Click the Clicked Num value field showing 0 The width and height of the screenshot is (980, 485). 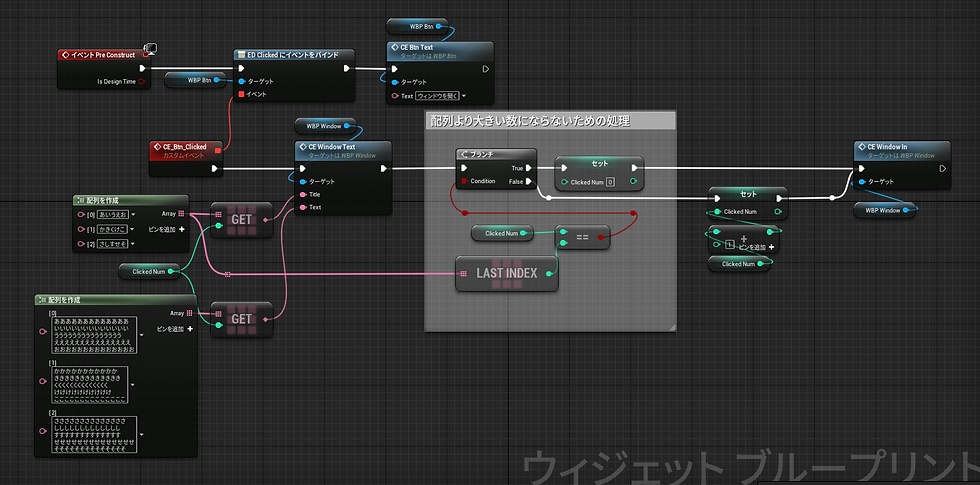(x=610, y=182)
